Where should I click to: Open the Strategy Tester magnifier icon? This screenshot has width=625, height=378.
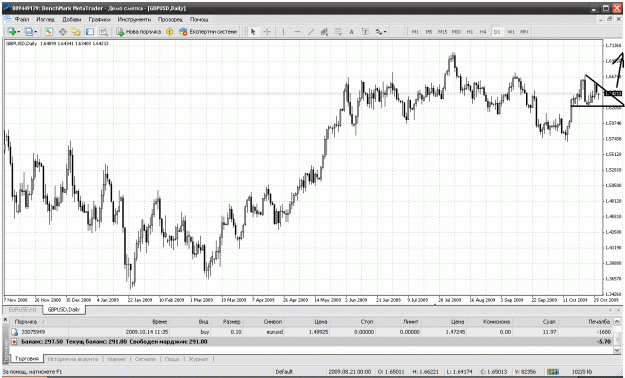tap(104, 32)
